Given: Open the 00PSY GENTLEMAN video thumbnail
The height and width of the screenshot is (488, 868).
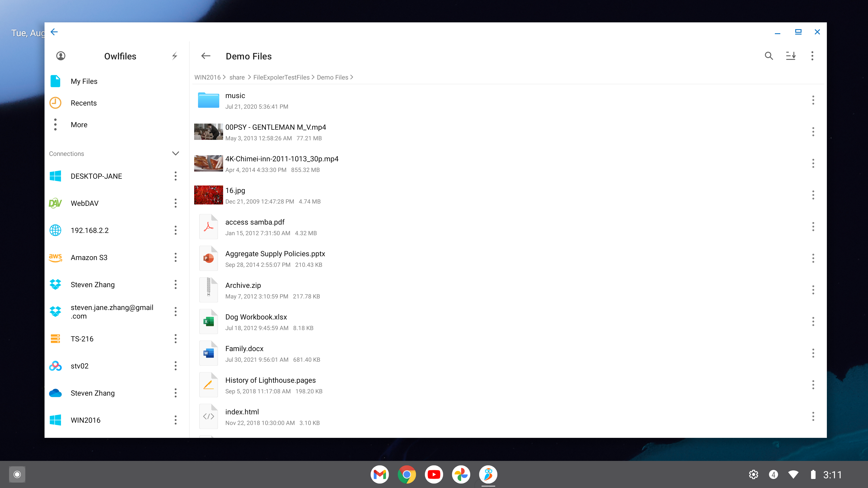Looking at the screenshot, I should click(x=208, y=132).
